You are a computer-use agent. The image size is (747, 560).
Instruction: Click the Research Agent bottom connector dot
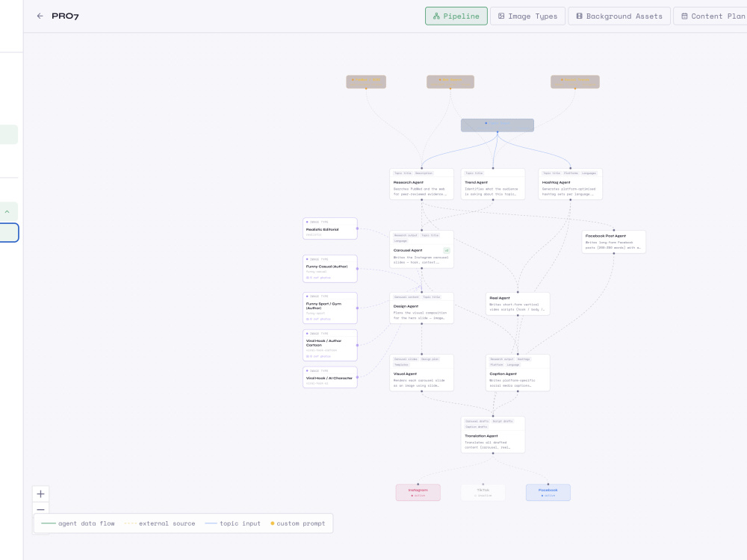coord(421,200)
